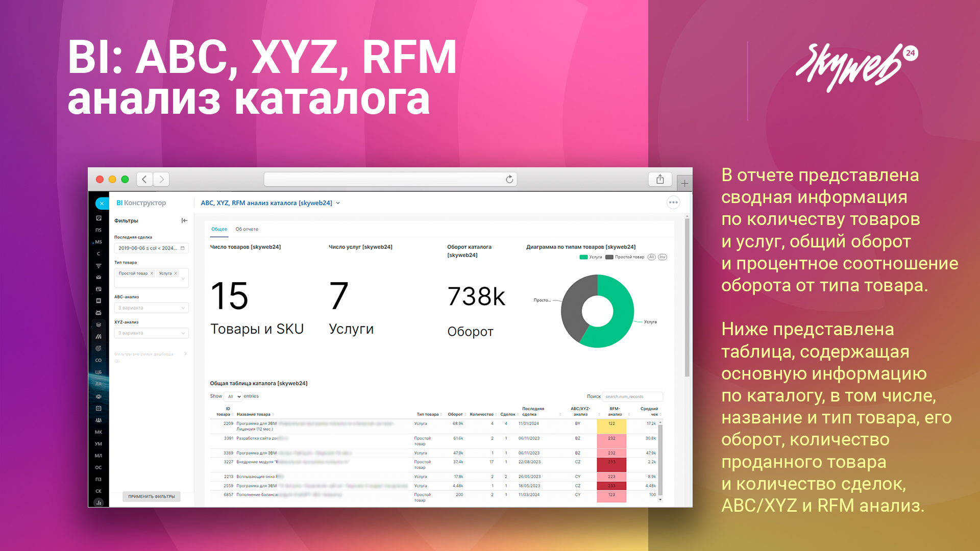Viewport: 980px width, 551px height.
Task: Click the browser reload icon
Action: click(x=509, y=179)
